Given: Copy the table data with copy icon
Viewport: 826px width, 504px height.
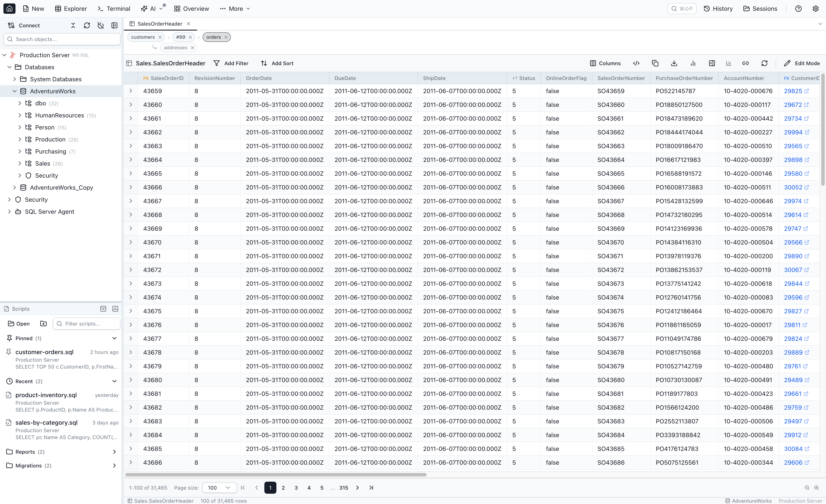Looking at the screenshot, I should point(655,63).
